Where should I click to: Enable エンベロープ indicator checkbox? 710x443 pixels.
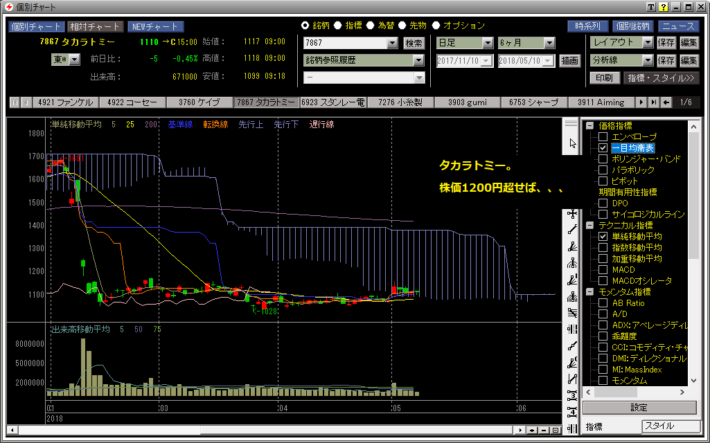(x=603, y=136)
